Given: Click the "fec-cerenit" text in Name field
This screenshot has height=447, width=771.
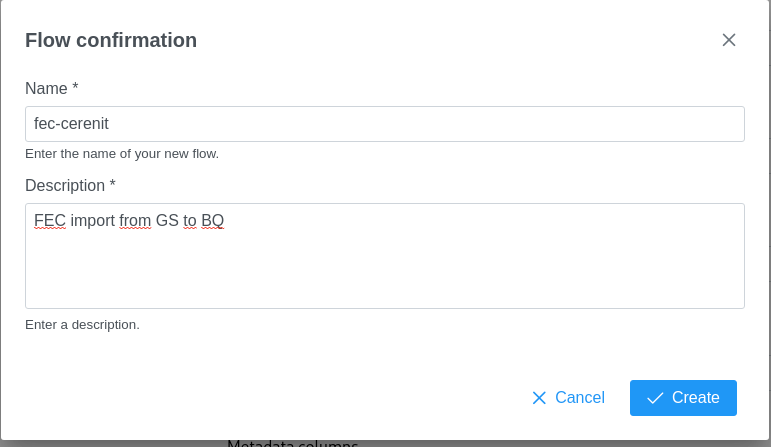Looking at the screenshot, I should click(x=71, y=124).
